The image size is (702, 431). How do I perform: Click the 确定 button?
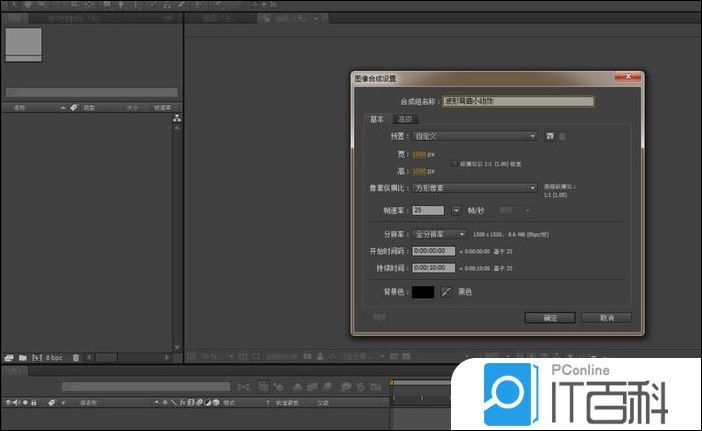tap(550, 317)
